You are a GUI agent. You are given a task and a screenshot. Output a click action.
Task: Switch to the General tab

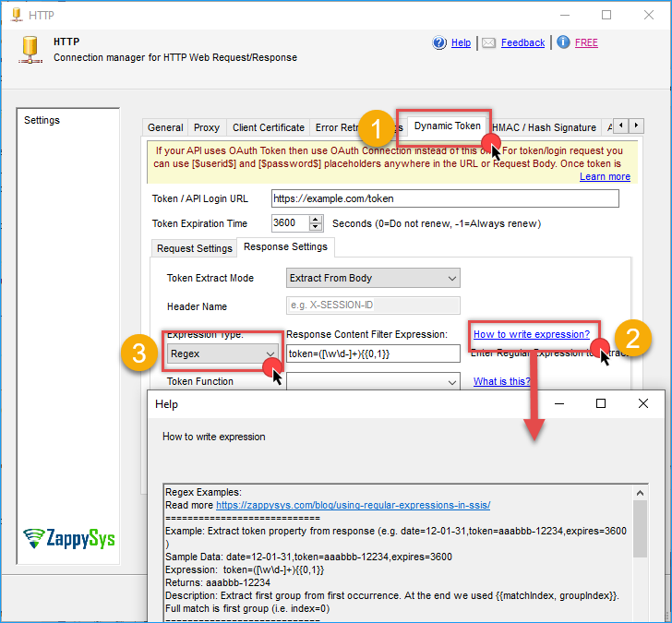pyautogui.click(x=165, y=127)
